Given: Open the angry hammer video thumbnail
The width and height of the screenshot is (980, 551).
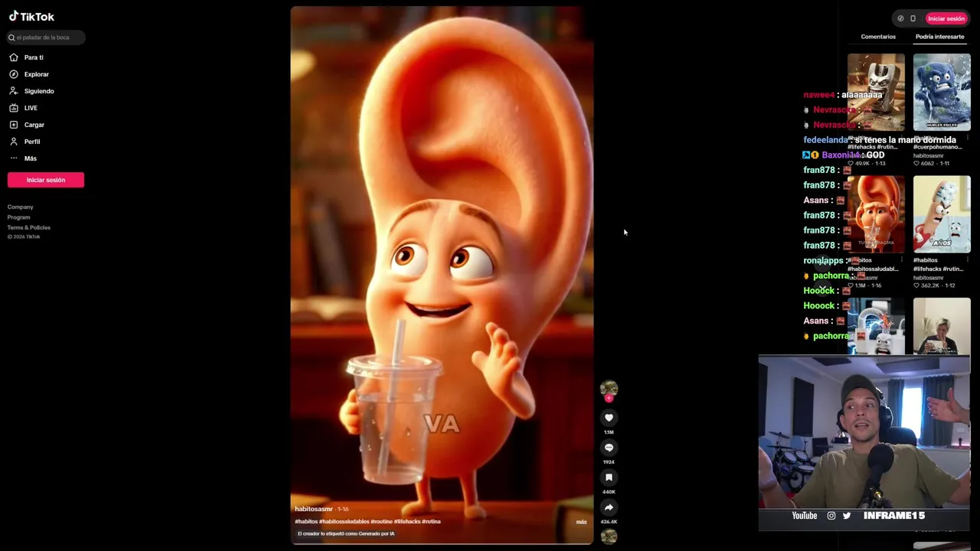Looking at the screenshot, I should (876, 92).
